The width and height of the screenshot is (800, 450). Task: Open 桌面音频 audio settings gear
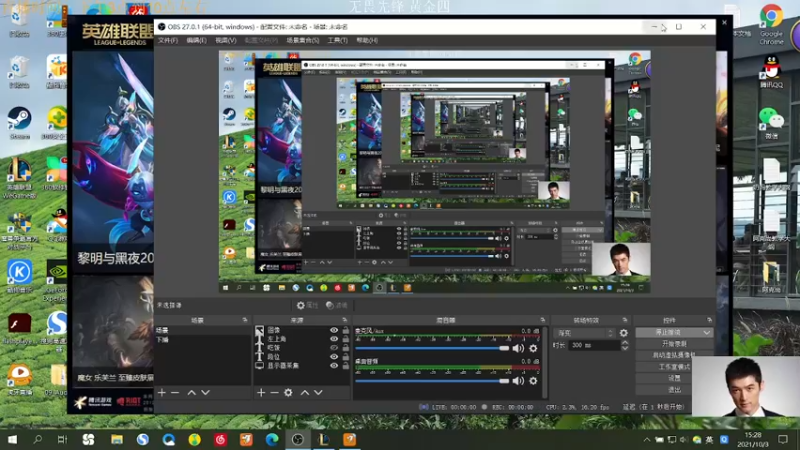tap(533, 381)
